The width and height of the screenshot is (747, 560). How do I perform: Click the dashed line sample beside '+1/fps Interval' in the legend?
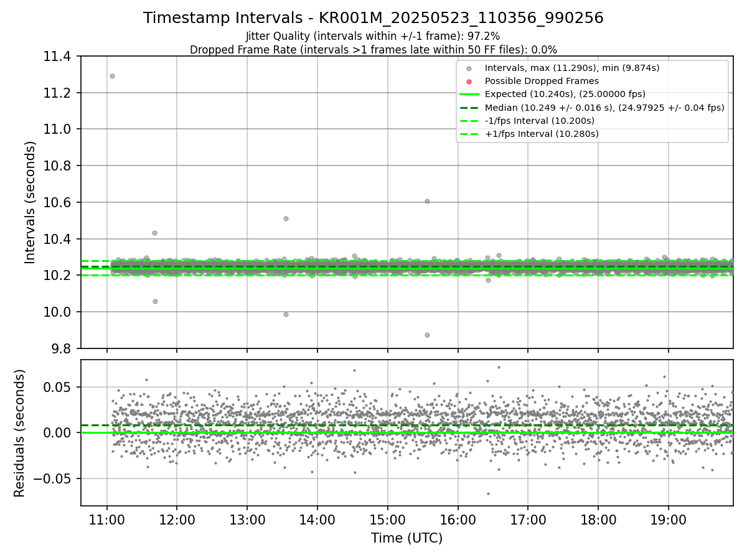469,134
